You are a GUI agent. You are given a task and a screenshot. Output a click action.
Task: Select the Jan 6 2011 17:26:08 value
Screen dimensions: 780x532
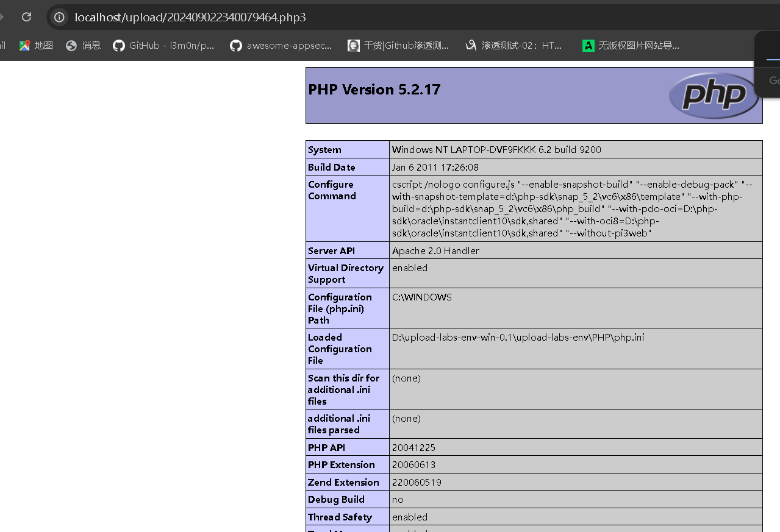coord(435,167)
